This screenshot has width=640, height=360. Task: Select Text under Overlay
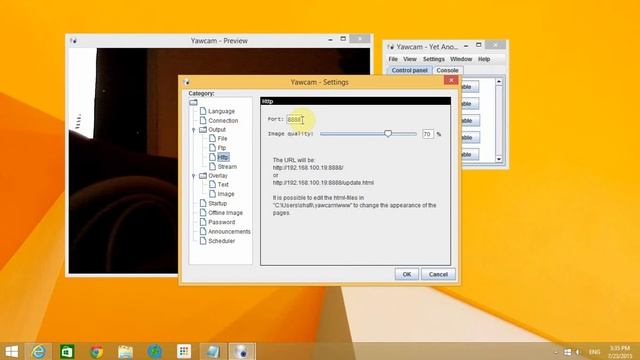223,184
